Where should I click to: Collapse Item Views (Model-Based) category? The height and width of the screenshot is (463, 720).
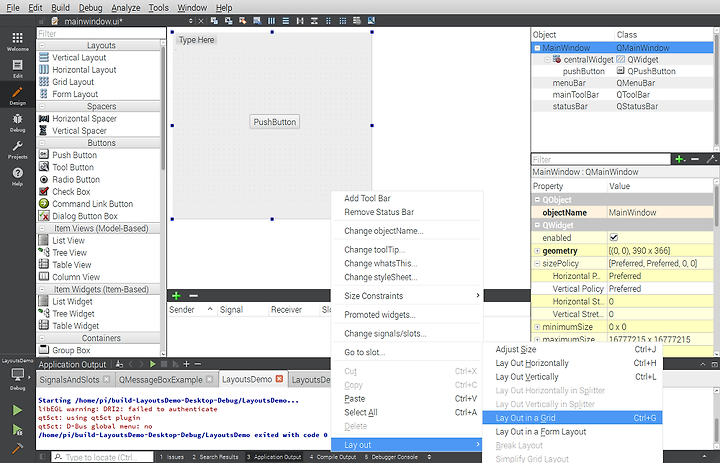pos(42,228)
